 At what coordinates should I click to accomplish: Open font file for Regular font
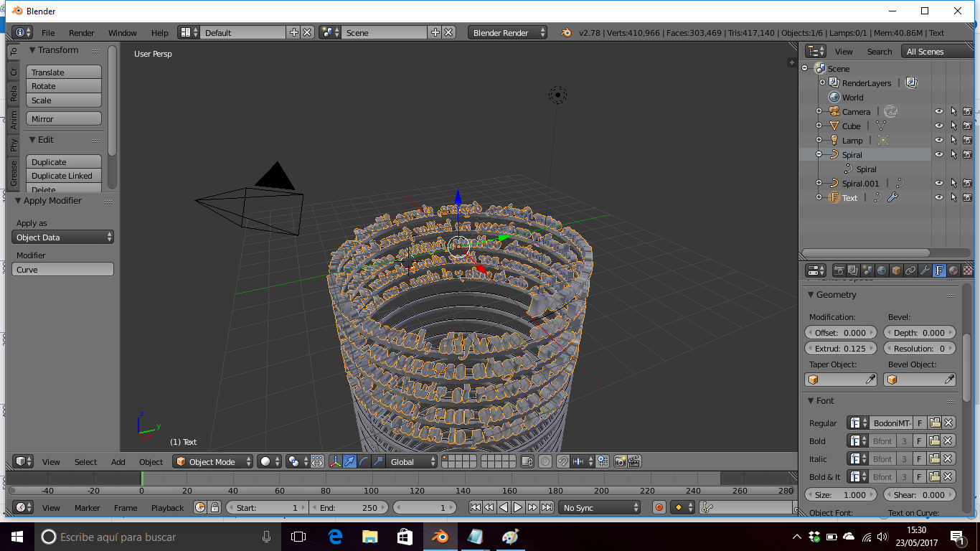(x=934, y=423)
